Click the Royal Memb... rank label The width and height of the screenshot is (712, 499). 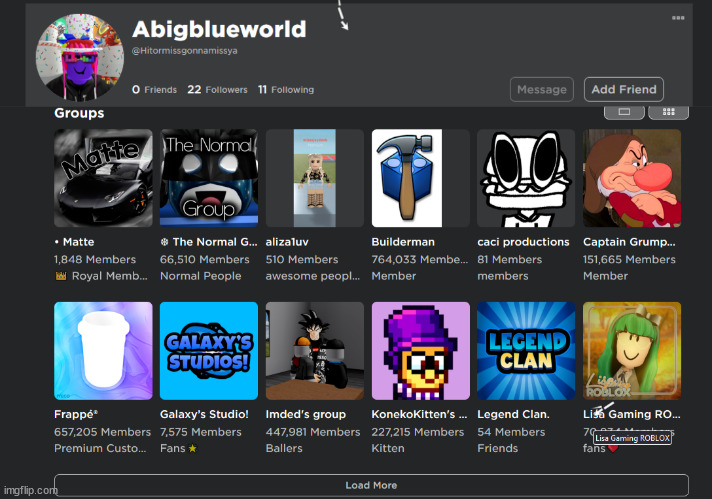101,276
